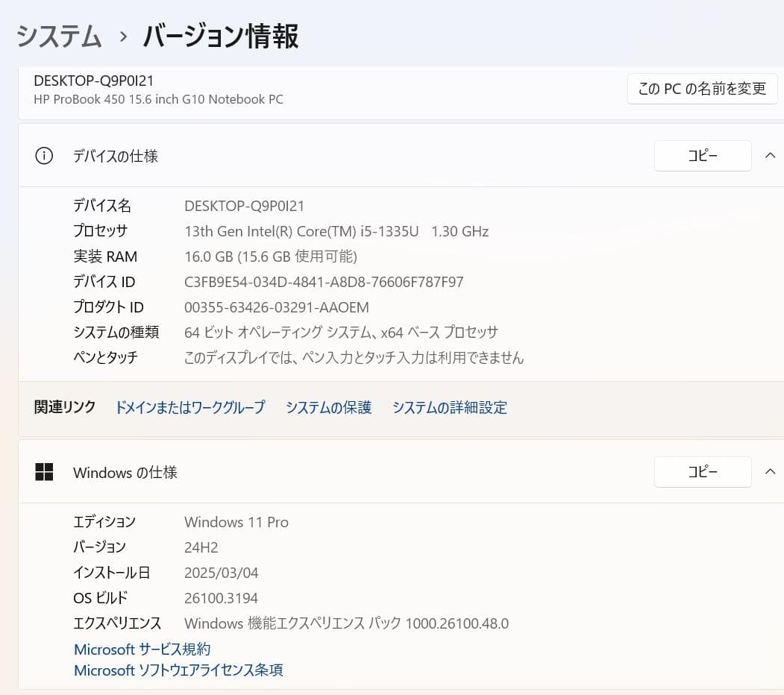
Task: Click the info icon beside デバイスの仕様
Action: click(x=44, y=156)
